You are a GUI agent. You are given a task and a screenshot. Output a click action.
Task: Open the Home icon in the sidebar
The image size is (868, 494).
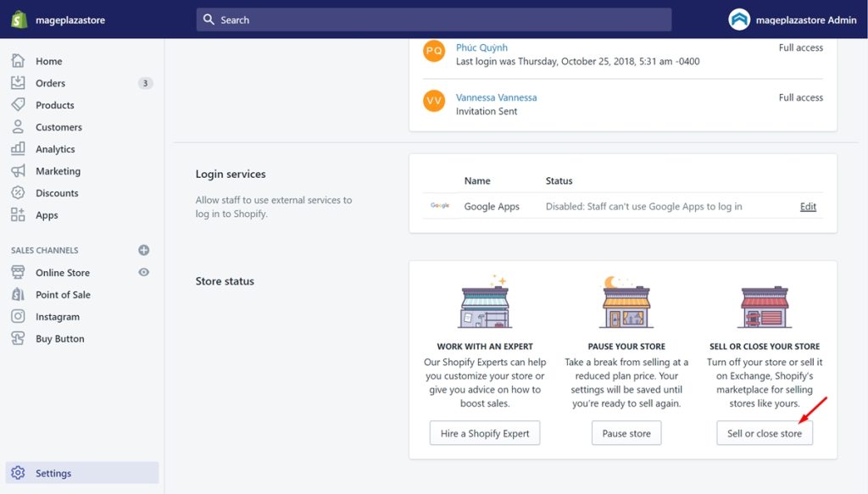coord(18,61)
